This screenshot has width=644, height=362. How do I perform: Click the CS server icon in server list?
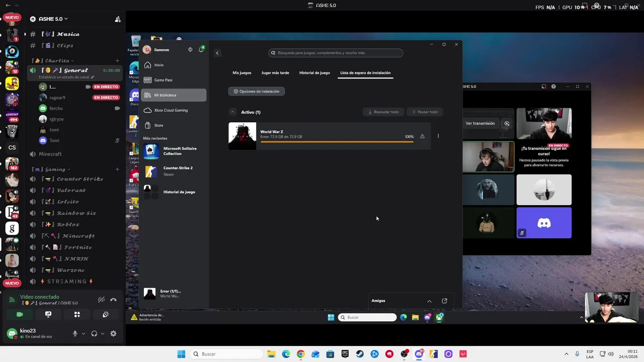click(x=12, y=147)
